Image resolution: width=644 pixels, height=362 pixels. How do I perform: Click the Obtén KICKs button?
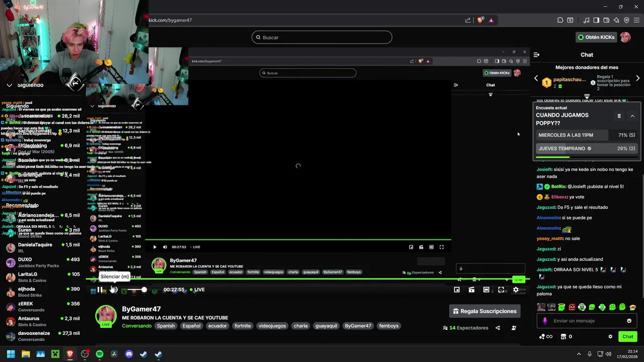(x=596, y=37)
